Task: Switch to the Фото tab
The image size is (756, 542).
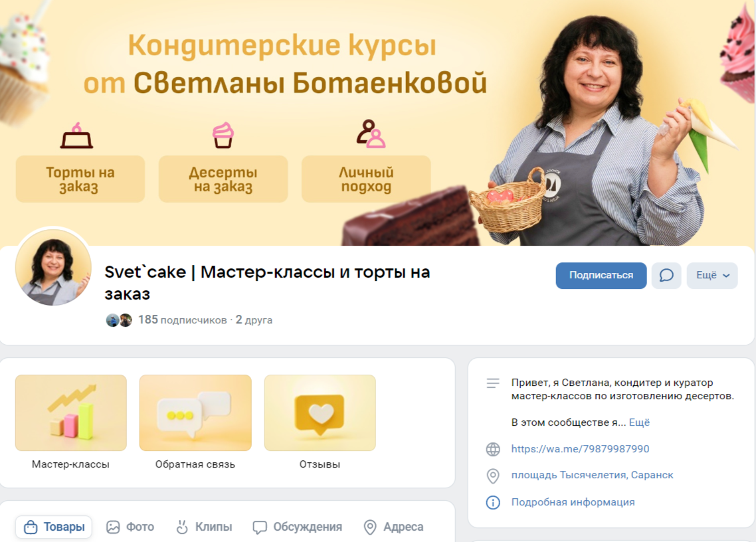Action: pos(130,527)
